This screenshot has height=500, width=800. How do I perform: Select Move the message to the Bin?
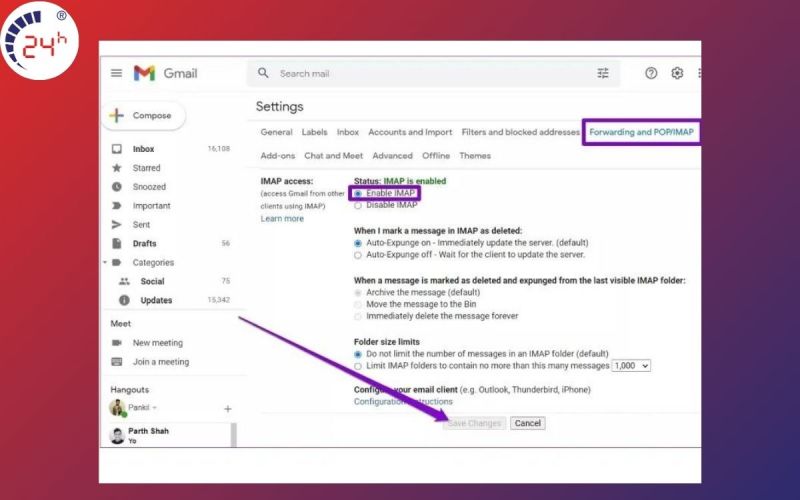(358, 304)
